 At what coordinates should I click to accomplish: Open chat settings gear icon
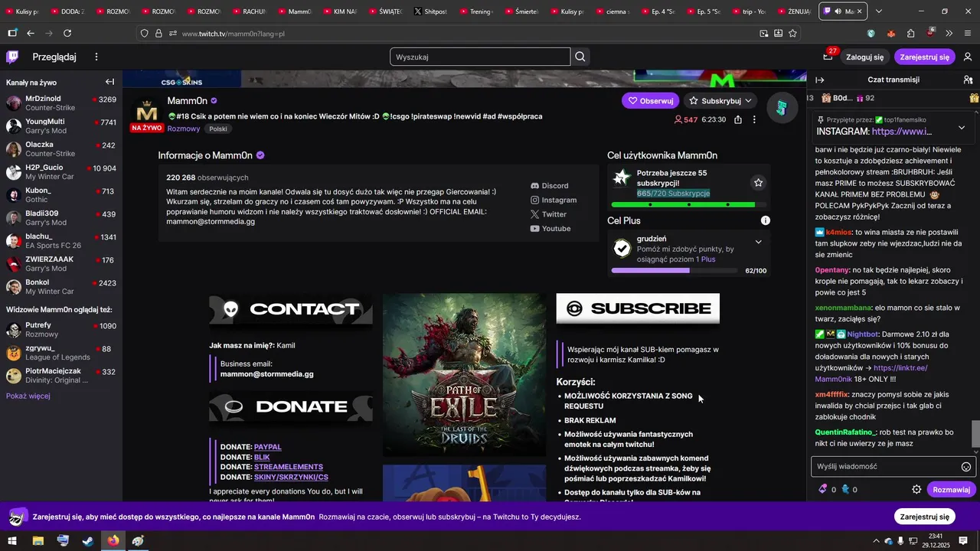(916, 490)
